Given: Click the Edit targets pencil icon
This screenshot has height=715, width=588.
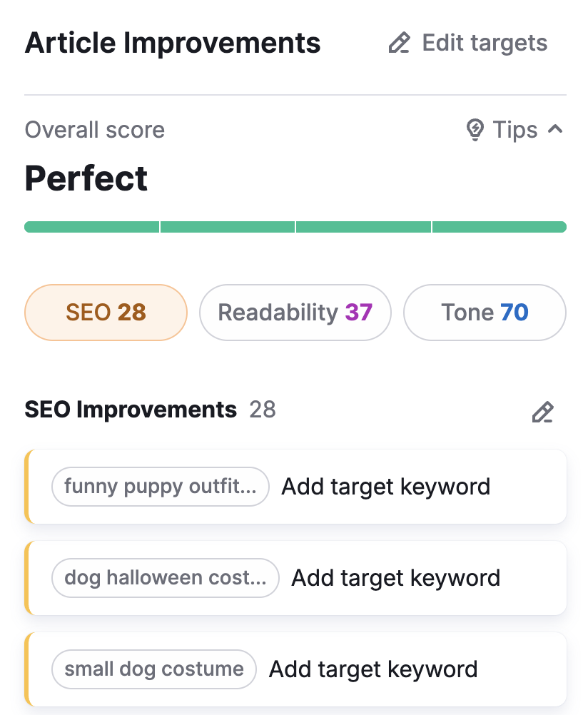Looking at the screenshot, I should (399, 44).
